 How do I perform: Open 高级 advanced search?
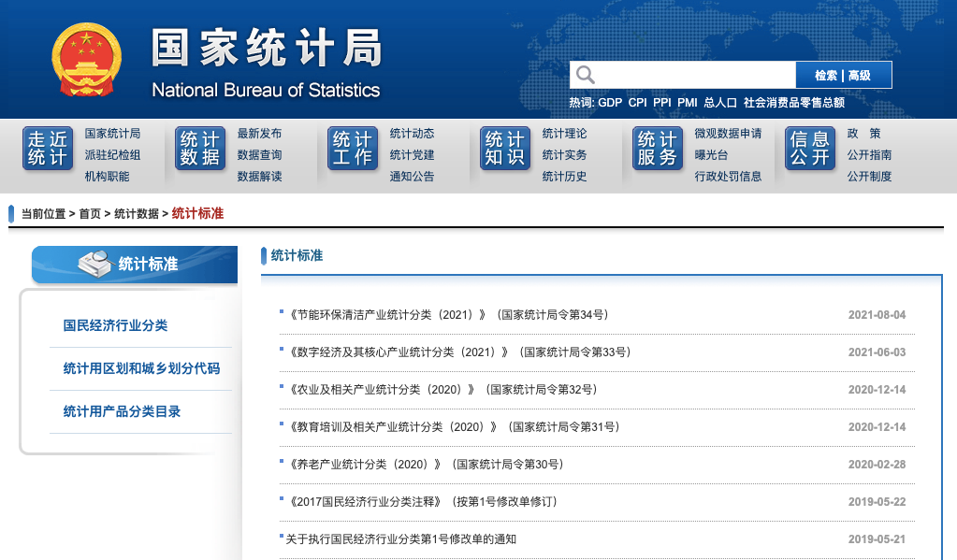(860, 75)
